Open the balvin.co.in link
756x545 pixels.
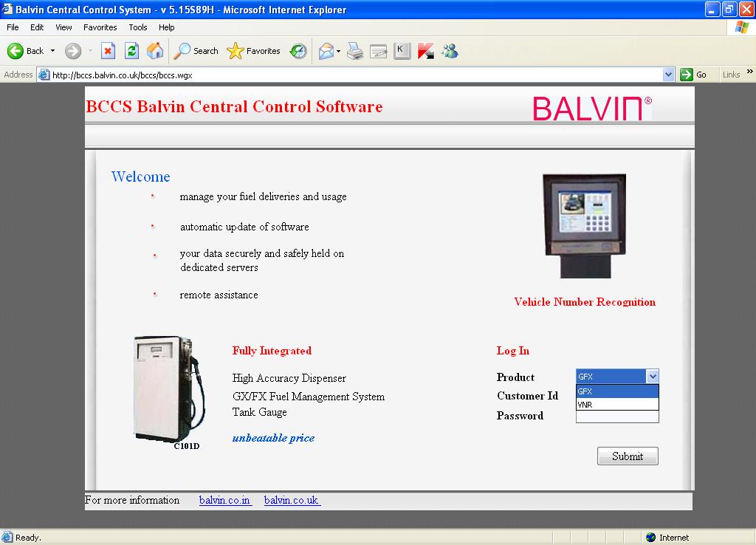pos(225,500)
